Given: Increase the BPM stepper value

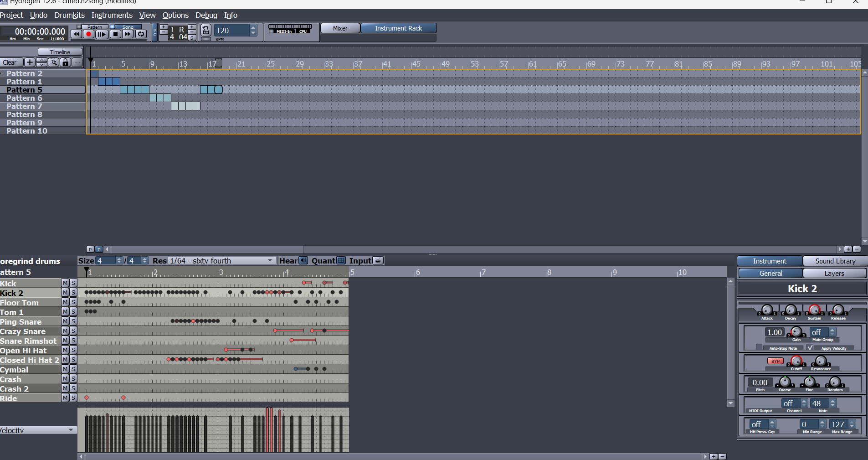Looking at the screenshot, I should click(x=253, y=27).
